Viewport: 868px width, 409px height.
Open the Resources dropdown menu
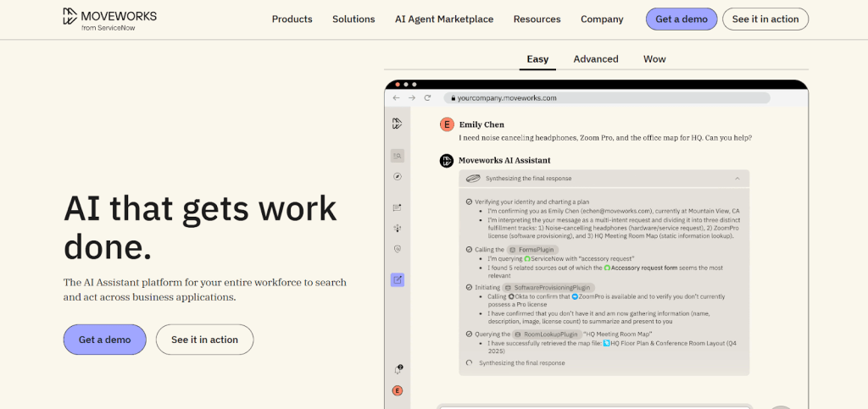click(537, 19)
